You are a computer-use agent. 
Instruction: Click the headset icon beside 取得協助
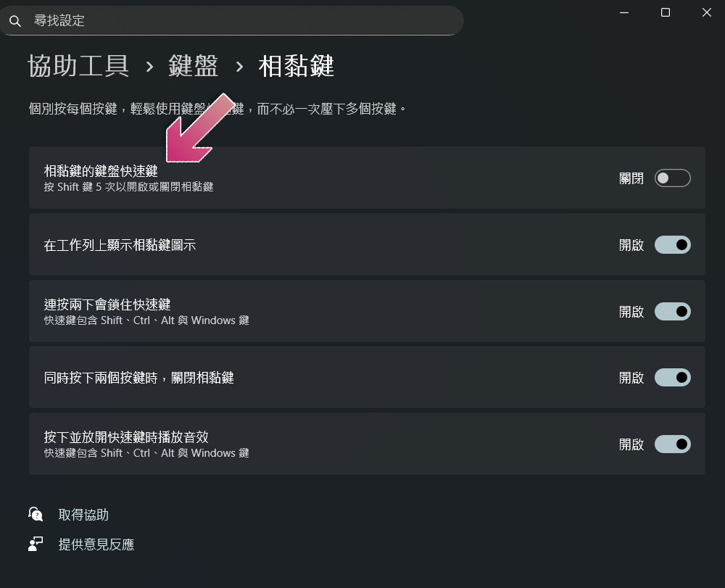tap(34, 514)
